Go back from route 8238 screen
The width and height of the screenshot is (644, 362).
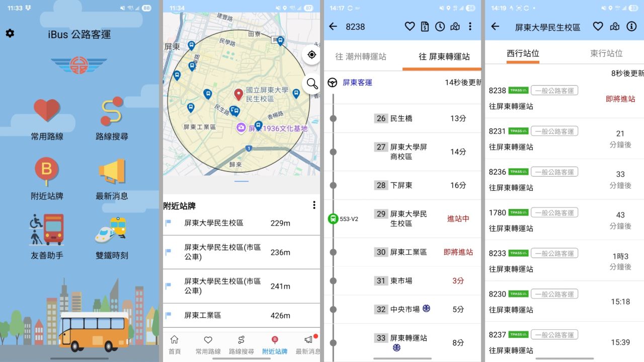click(x=333, y=26)
